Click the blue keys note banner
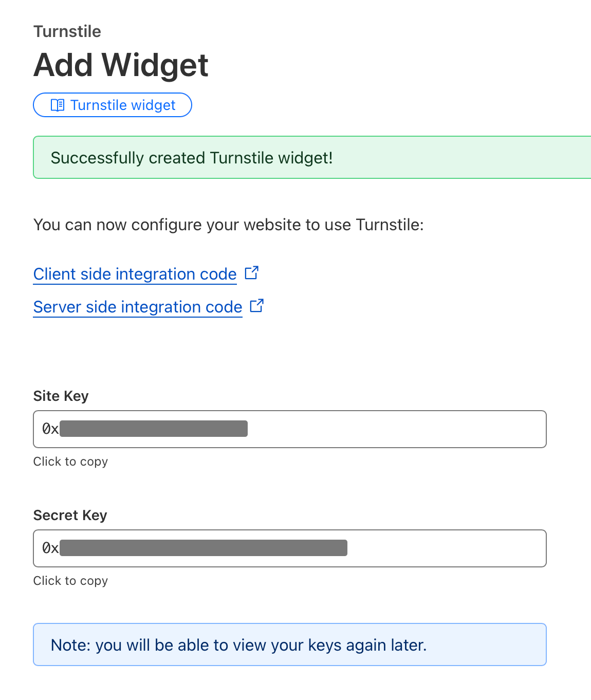This screenshot has height=700, width=591. click(x=290, y=645)
